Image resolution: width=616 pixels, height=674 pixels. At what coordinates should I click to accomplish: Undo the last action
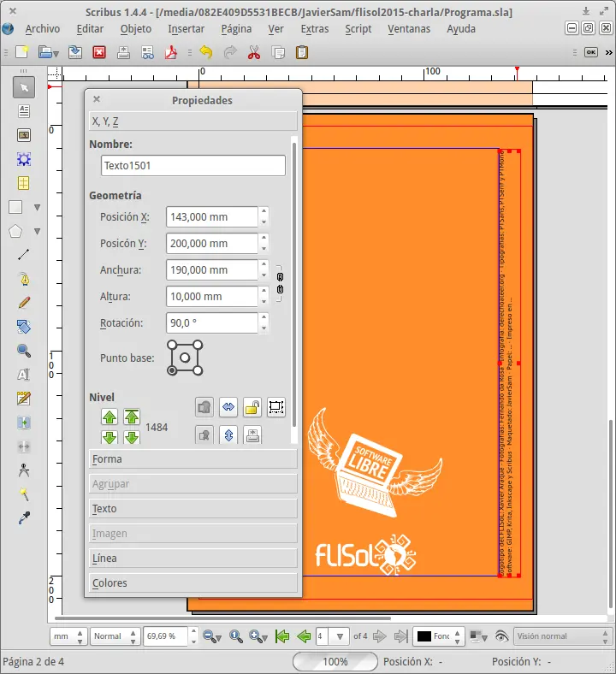pos(206,52)
